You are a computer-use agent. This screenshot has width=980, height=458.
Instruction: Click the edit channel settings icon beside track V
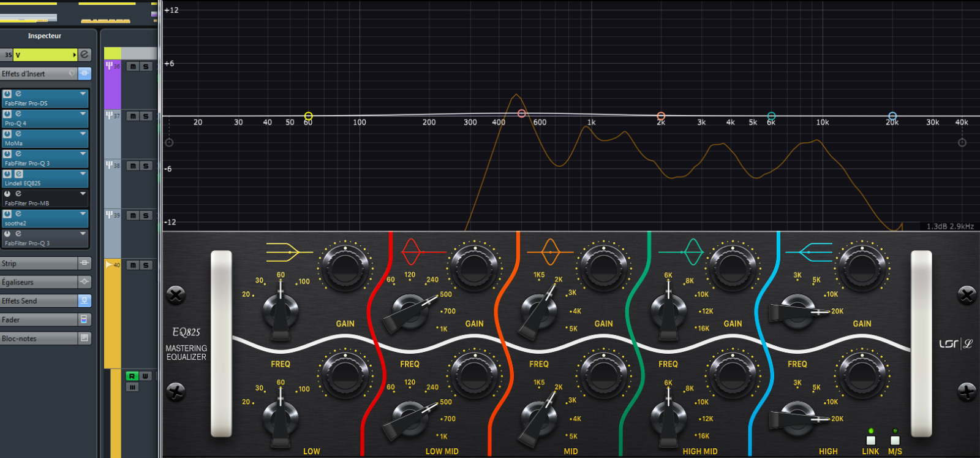(85, 55)
